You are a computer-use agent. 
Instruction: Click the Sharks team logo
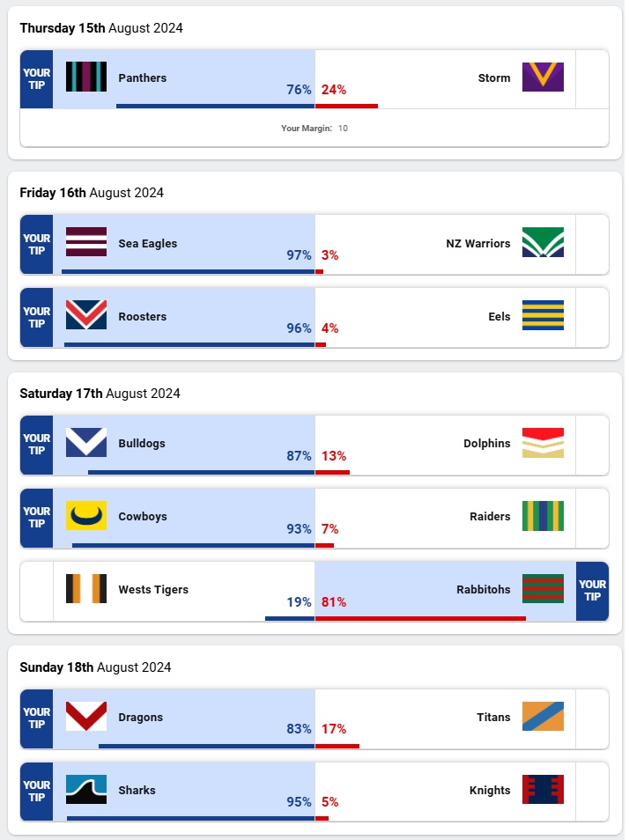point(86,790)
